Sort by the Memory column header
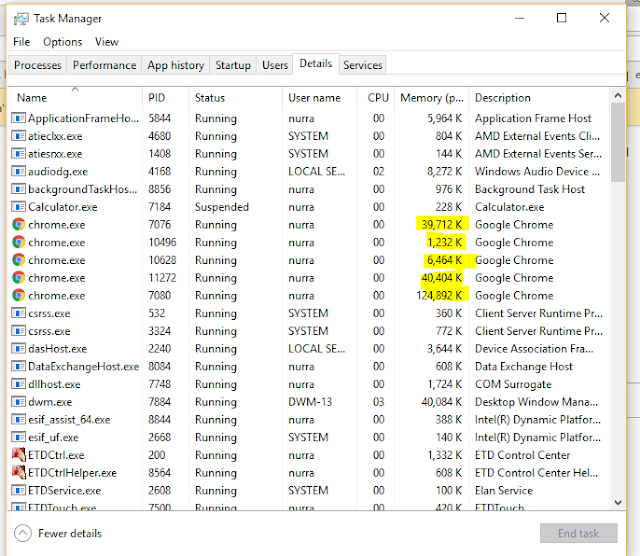The image size is (640, 556). tap(431, 98)
